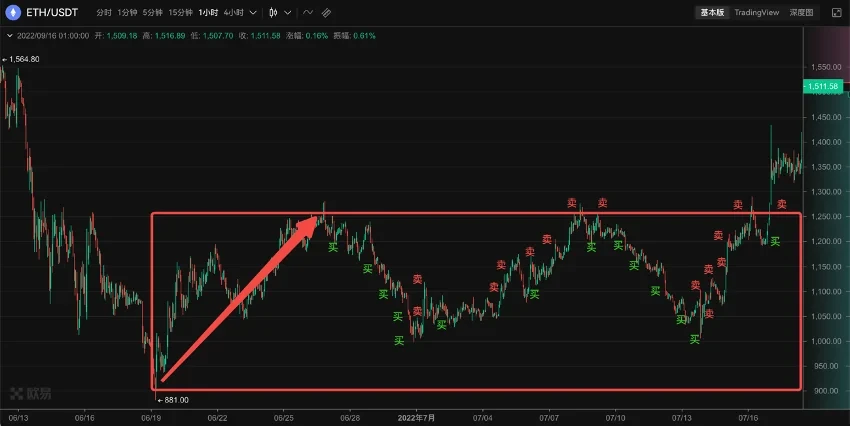Select the 5分钟 interval
The width and height of the screenshot is (850, 426).
click(152, 13)
